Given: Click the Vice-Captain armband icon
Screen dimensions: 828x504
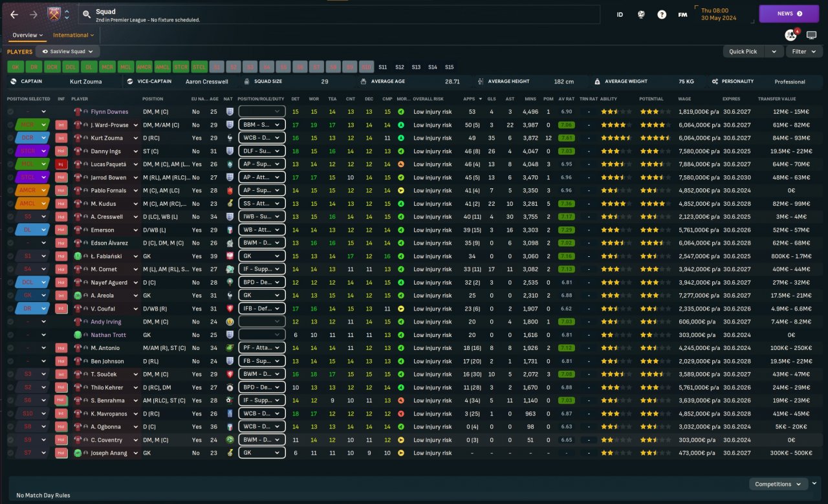Looking at the screenshot, I should (130, 82).
